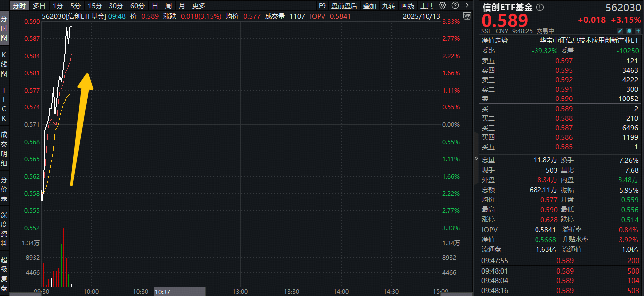Open 画线 drawing tools
The image size is (644, 296).
408,6
